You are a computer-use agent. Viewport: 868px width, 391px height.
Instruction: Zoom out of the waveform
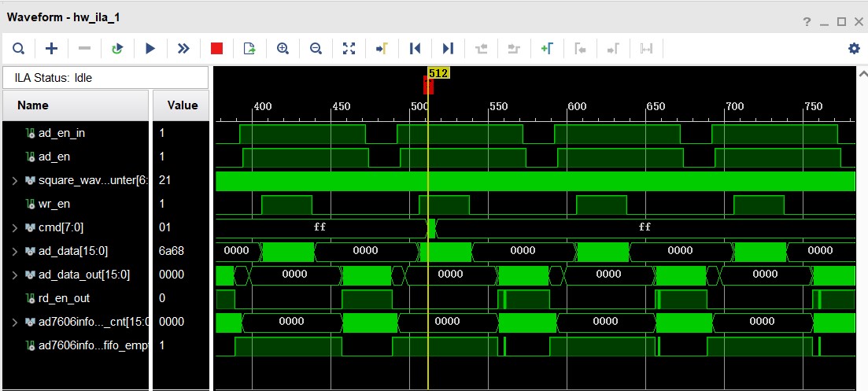pyautogui.click(x=316, y=49)
